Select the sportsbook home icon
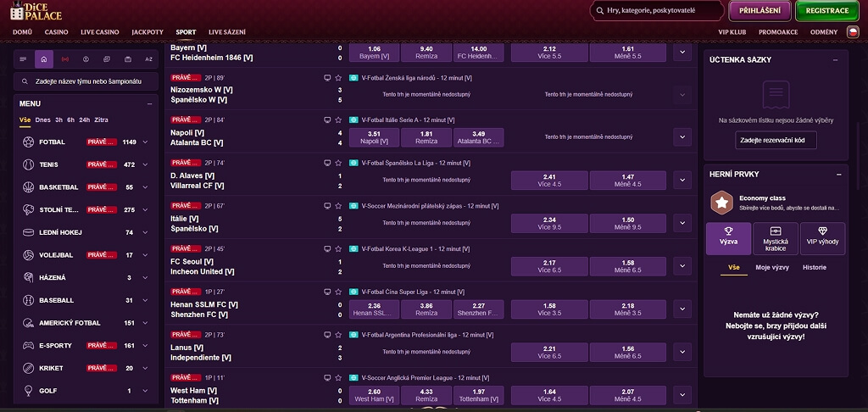Screen dimensions: 868x412 [44, 59]
